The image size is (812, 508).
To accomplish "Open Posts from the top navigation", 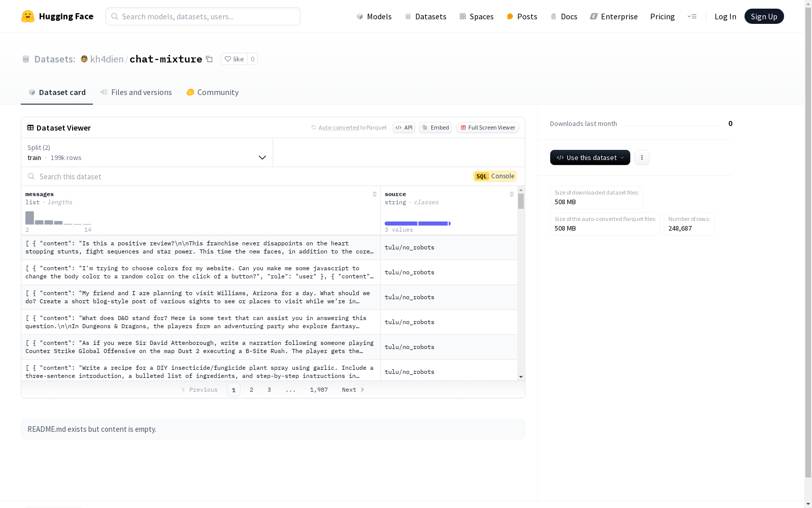I will coord(522,16).
